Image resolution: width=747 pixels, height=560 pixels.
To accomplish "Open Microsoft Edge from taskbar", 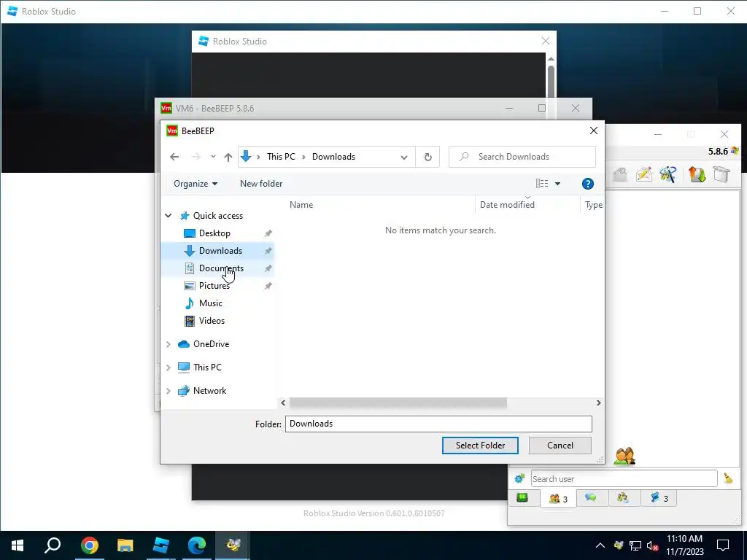I will click(197, 545).
